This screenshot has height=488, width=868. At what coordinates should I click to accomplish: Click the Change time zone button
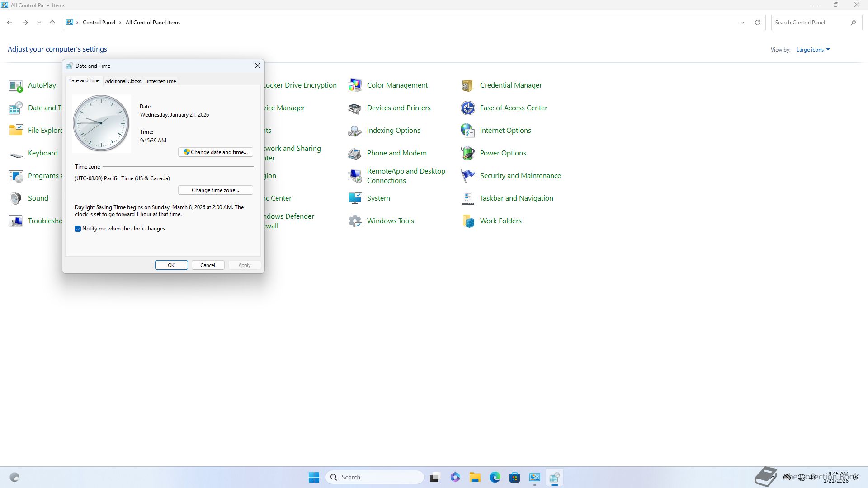(216, 190)
